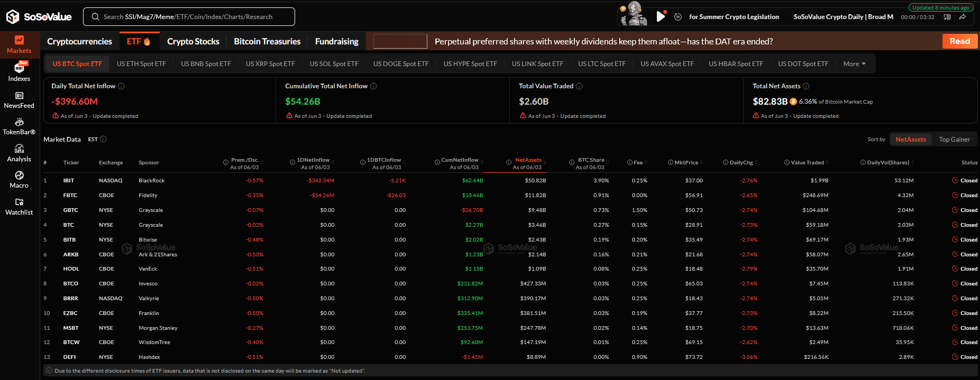Screen dimensions: 980x380
Task: Click the info icon of 1DBTCInflow column
Action: coord(363,162)
